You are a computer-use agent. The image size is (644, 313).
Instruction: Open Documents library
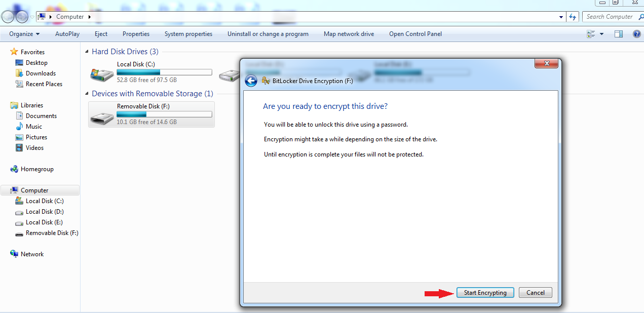(x=41, y=116)
